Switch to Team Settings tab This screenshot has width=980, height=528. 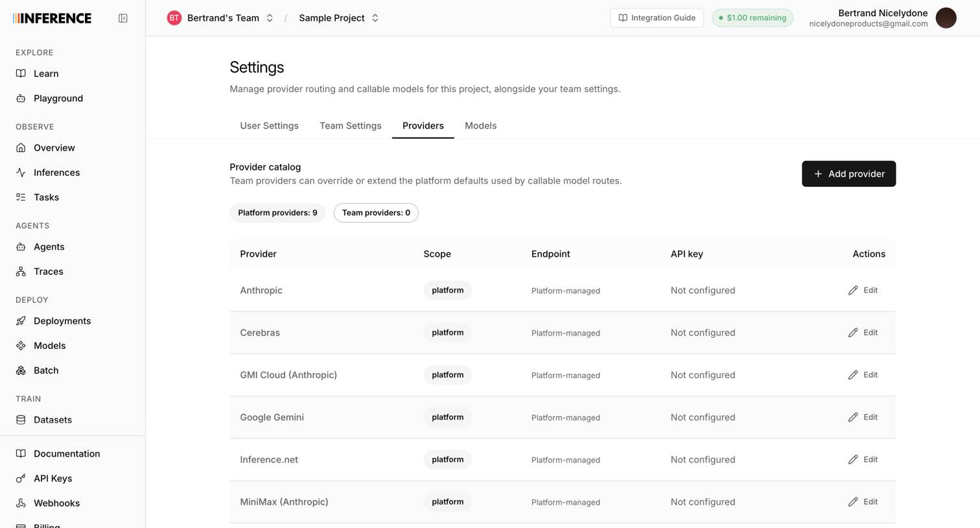350,126
